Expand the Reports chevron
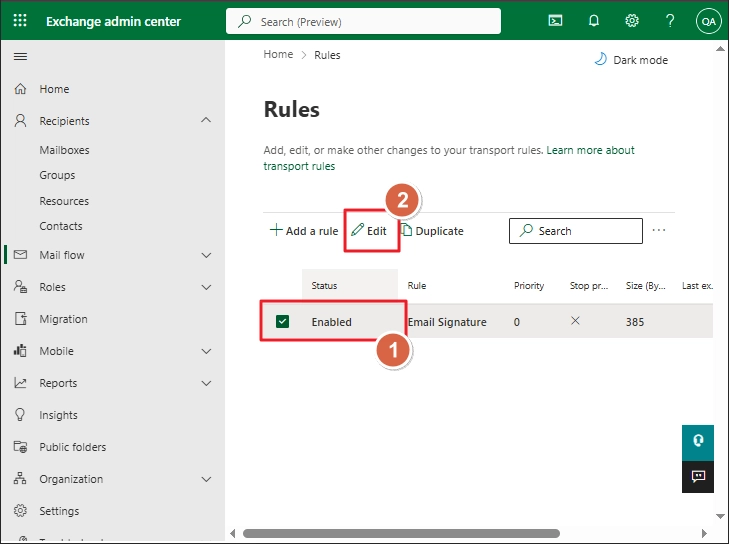 (x=206, y=383)
